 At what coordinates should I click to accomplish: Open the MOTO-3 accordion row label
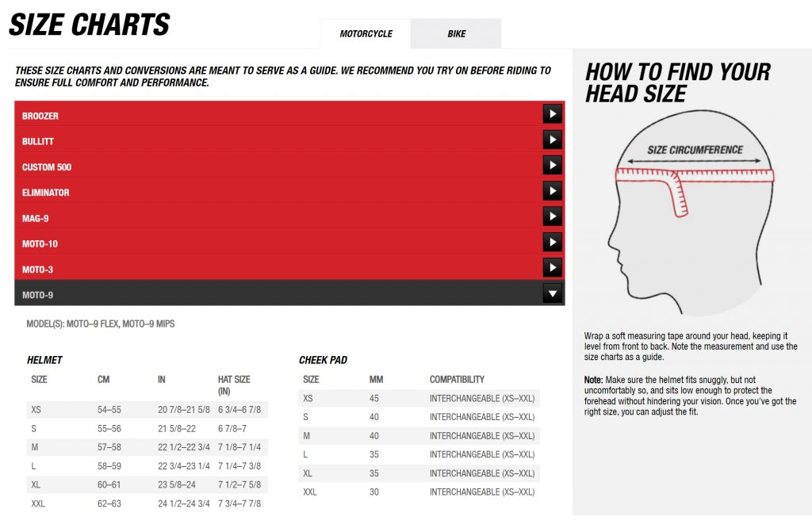click(x=37, y=270)
